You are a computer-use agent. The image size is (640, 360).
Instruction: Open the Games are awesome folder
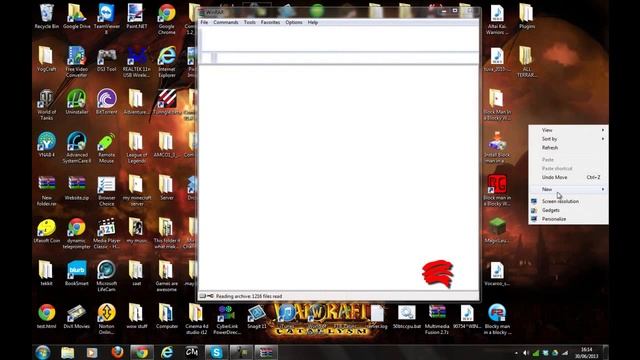tap(167, 276)
